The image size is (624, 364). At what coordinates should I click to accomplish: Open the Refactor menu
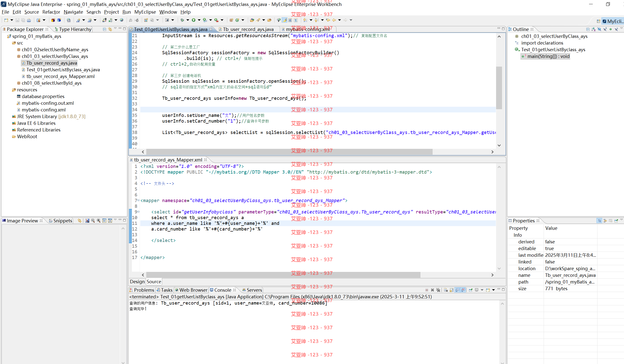pyautogui.click(x=51, y=12)
